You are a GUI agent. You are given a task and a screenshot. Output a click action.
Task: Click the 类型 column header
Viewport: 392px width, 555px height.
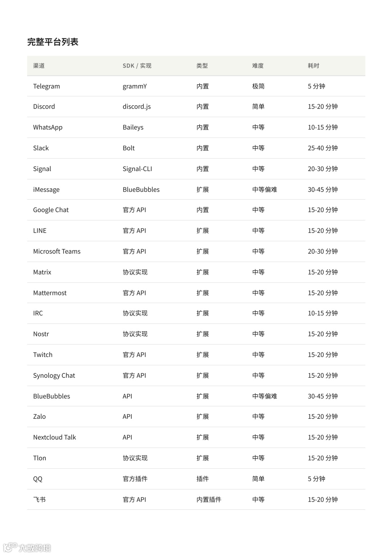(202, 66)
